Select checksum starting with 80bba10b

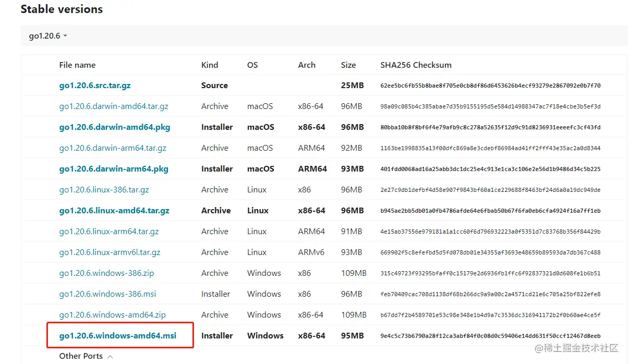coord(491,127)
